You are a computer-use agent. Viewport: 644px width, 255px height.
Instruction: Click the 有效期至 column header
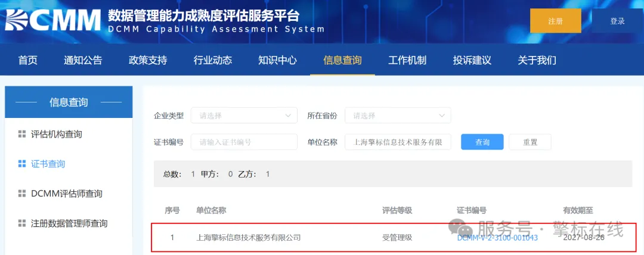[x=578, y=211]
